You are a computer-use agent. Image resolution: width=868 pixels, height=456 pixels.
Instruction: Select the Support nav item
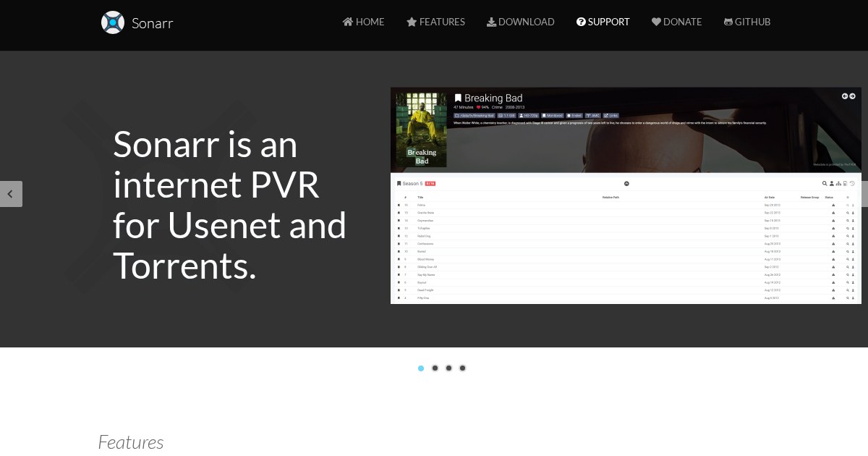(603, 22)
